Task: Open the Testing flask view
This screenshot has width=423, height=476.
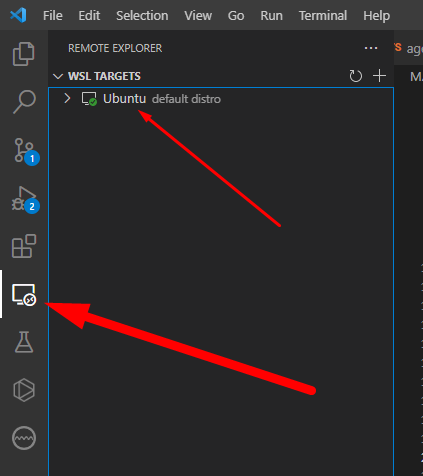Action: pyautogui.click(x=24, y=342)
